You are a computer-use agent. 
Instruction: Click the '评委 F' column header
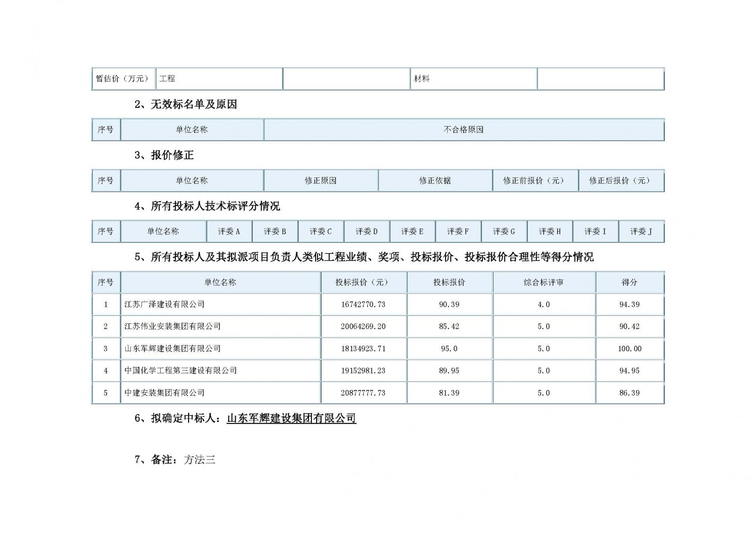(458, 232)
